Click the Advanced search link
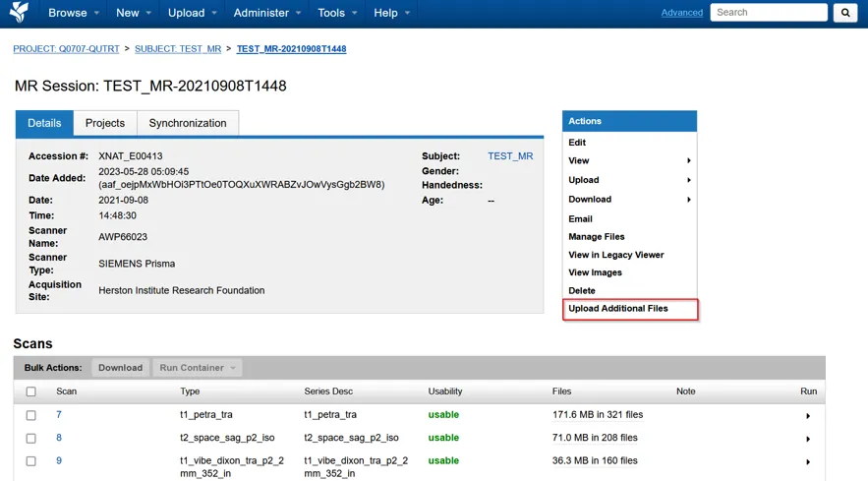Image resolution: width=868 pixels, height=481 pixels. click(682, 12)
